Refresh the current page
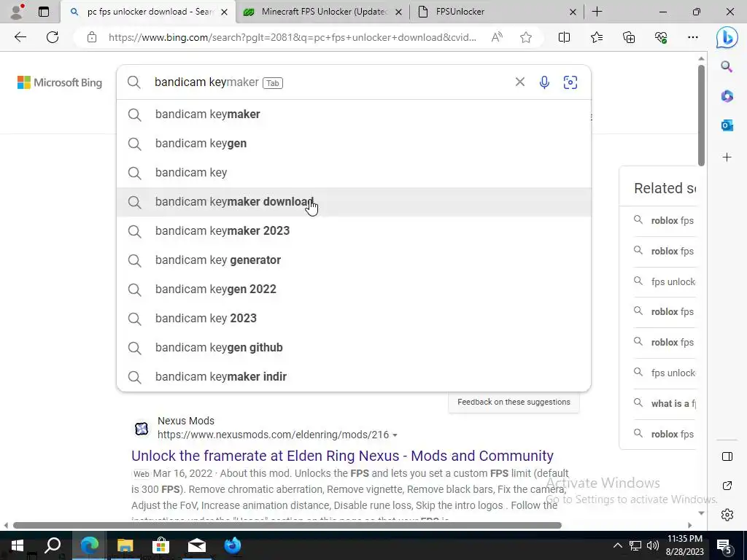 53,37
